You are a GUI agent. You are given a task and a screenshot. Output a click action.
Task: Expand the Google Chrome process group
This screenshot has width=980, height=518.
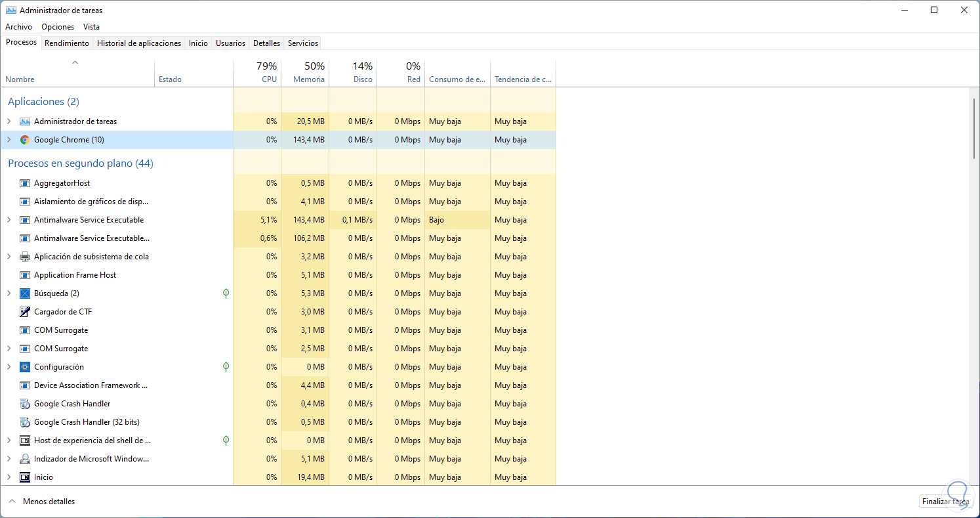[x=9, y=140]
